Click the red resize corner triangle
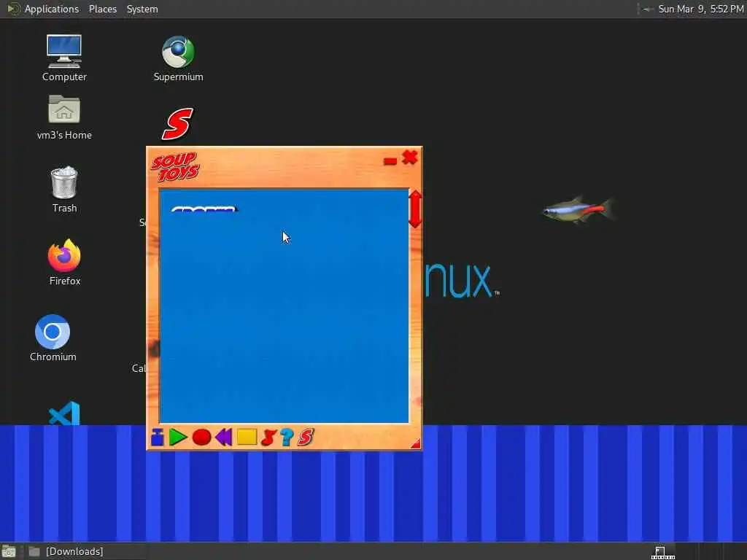This screenshot has width=747, height=560. pos(415,444)
